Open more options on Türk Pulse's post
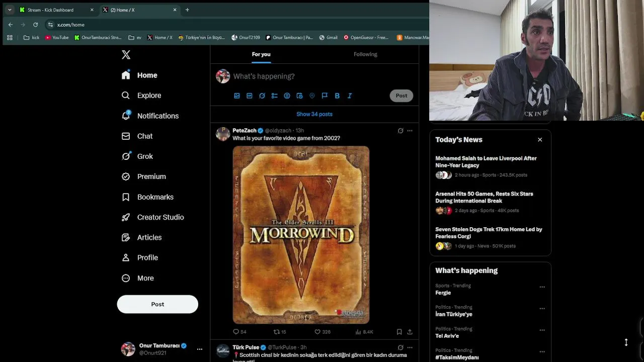Image resolution: width=644 pixels, height=362 pixels. coord(410,347)
